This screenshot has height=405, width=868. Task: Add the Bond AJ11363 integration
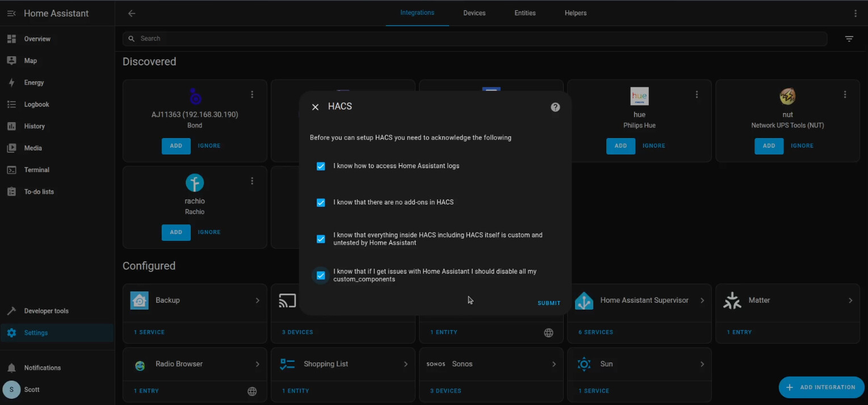coord(176,146)
